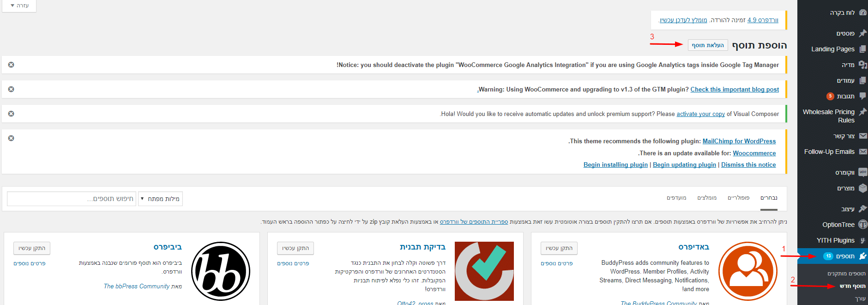Click the plugin updates badge showing 13
The width and height of the screenshot is (868, 305).
pyautogui.click(x=828, y=256)
